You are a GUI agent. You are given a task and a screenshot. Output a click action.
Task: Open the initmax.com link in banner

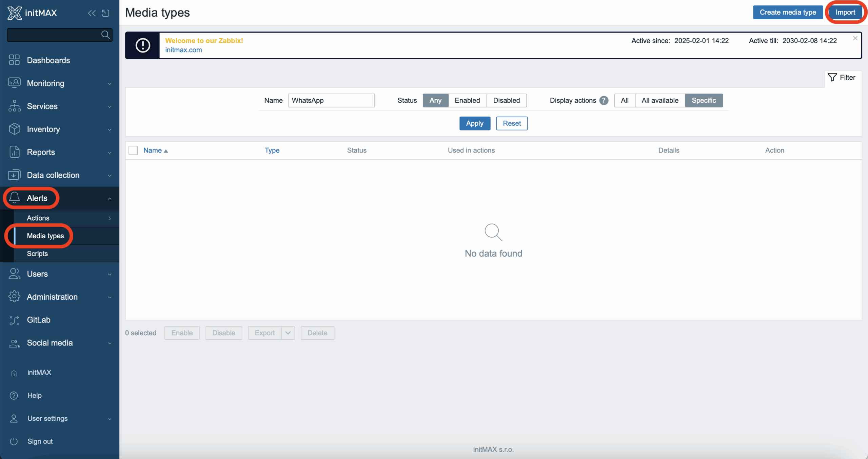pyautogui.click(x=183, y=50)
